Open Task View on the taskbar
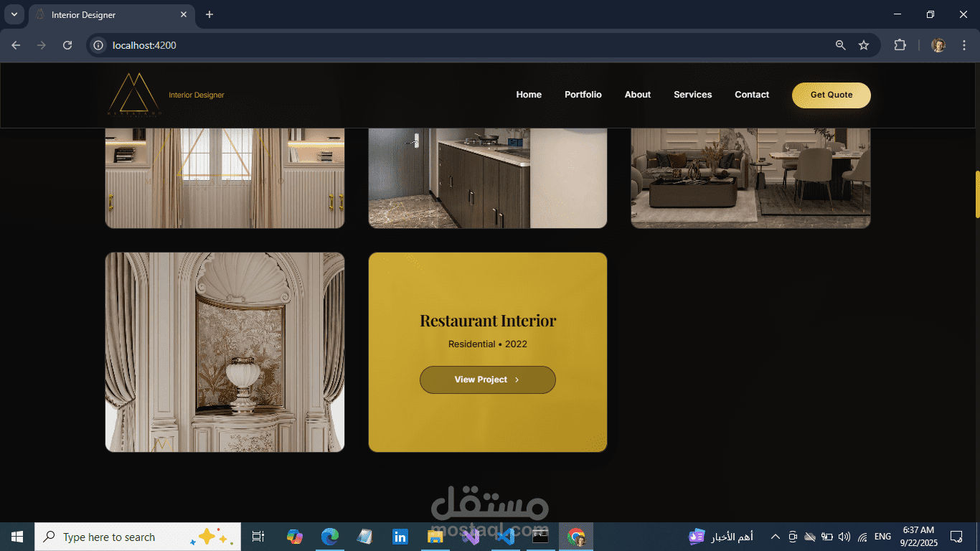This screenshot has height=551, width=980. click(x=258, y=537)
